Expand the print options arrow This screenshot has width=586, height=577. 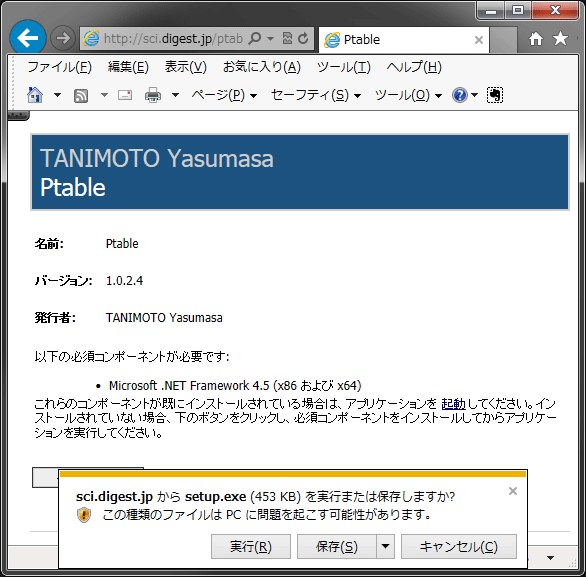pyautogui.click(x=175, y=95)
